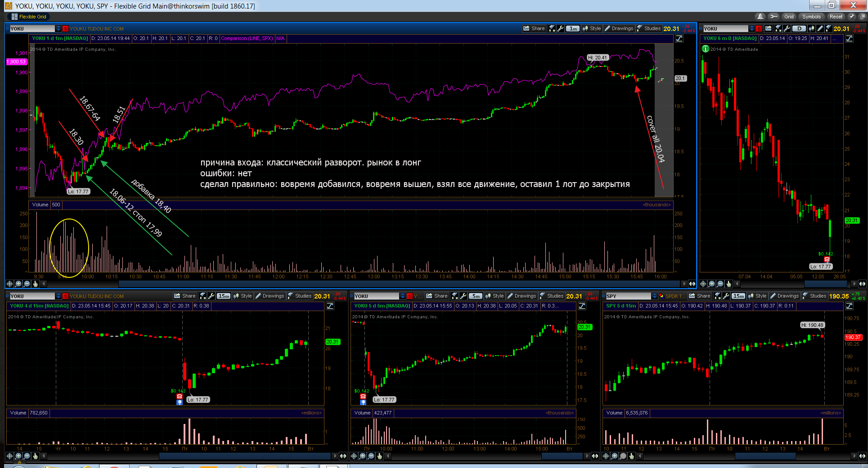
Task: Expand symbol dropdown on 5m YOKU chart
Action: pyautogui.click(x=402, y=296)
